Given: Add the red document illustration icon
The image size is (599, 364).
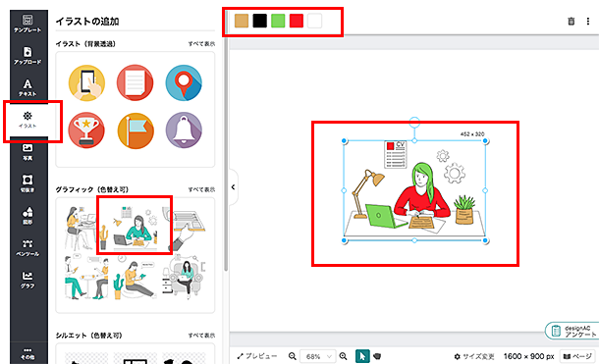Looking at the screenshot, I should coord(136,82).
